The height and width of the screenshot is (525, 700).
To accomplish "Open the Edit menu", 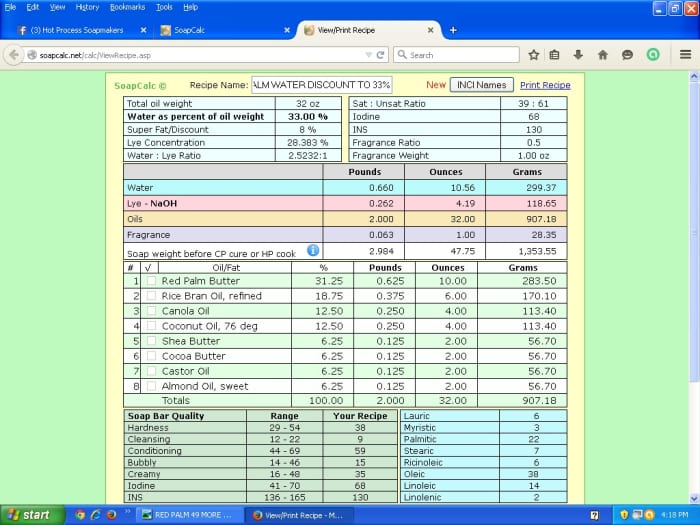I will (33, 7).
